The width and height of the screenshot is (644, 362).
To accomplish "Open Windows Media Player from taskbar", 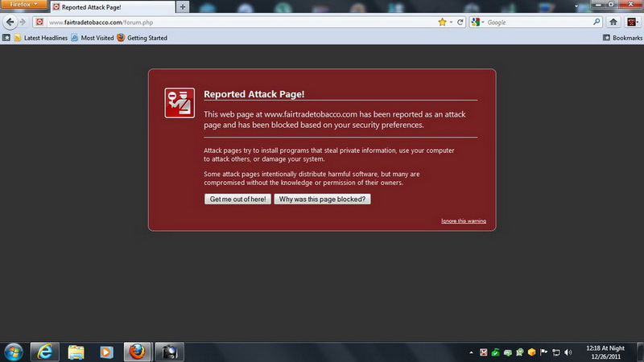I will 106,352.
